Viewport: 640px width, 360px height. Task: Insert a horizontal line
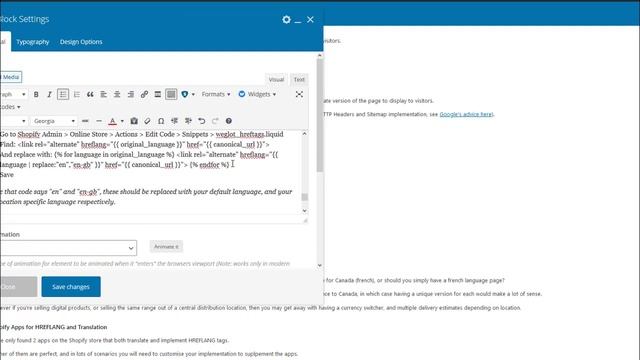[99, 121]
